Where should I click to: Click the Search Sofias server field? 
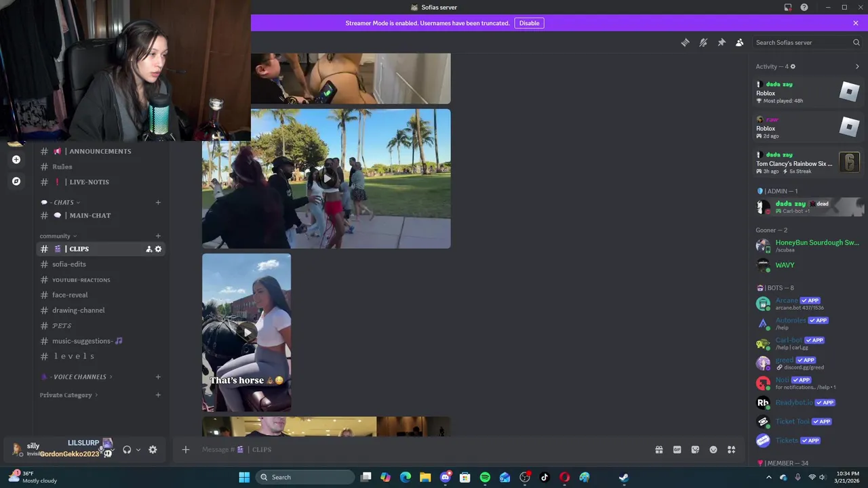pos(807,42)
